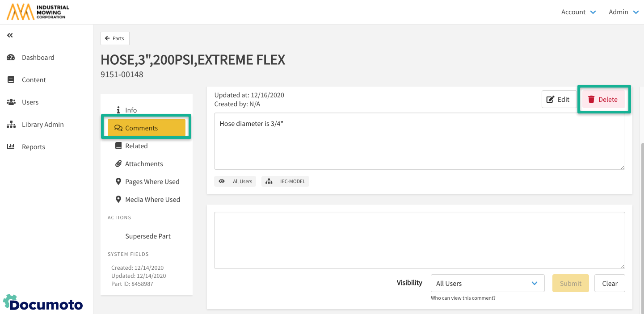Viewport: 644px width, 314px height.
Task: Click the Users group icon
Action: 11,102
